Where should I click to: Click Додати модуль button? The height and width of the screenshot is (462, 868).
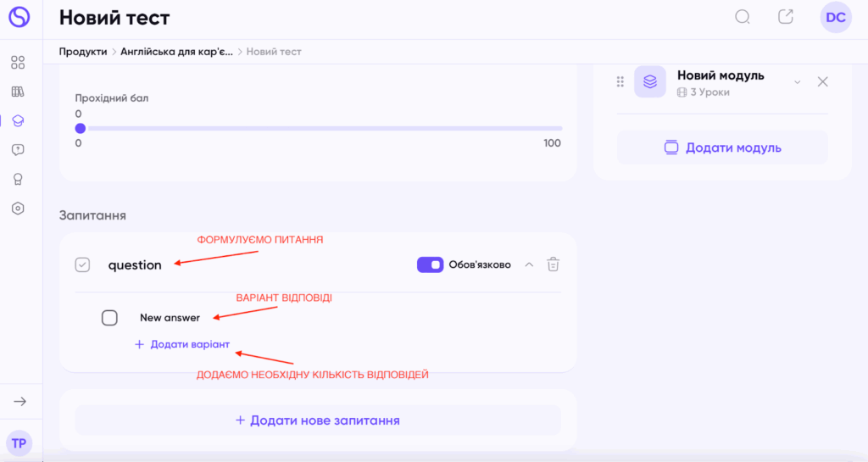click(722, 148)
